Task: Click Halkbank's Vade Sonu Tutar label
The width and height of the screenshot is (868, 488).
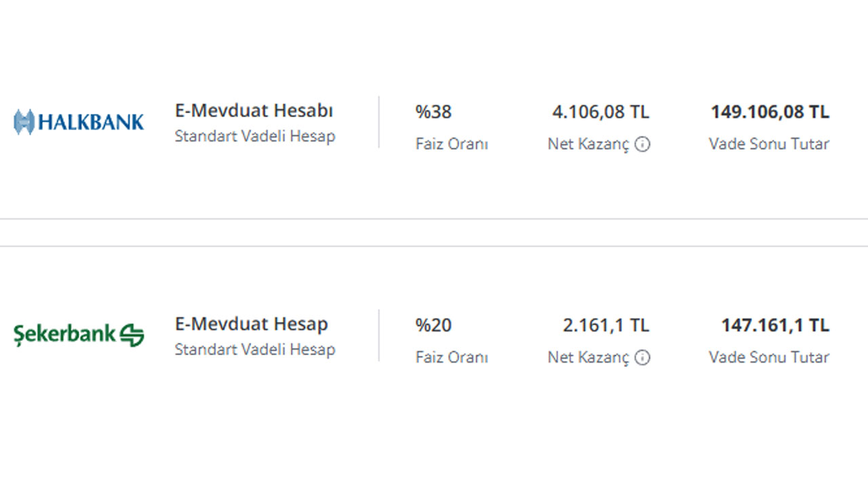Action: point(769,144)
